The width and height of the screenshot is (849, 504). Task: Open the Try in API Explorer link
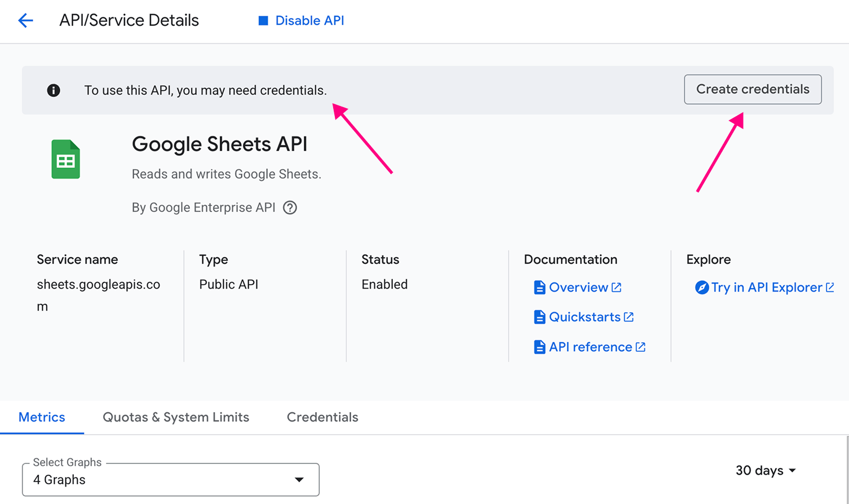tap(767, 288)
